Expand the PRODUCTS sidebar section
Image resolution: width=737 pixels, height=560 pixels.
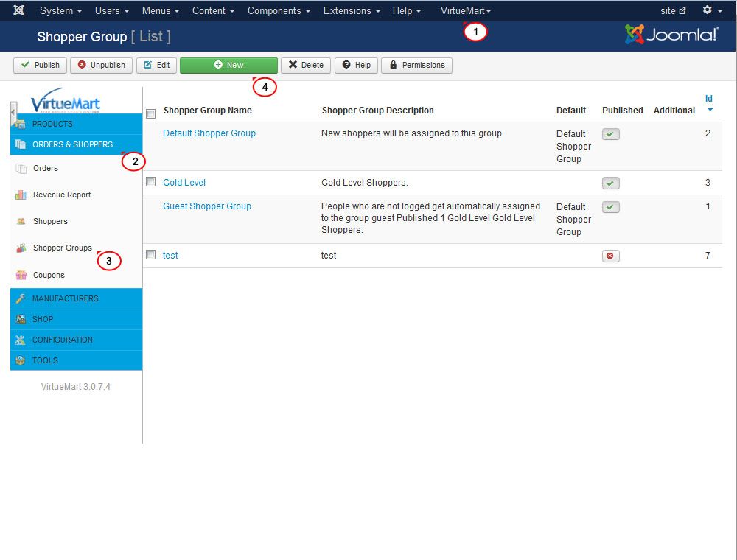(x=76, y=124)
